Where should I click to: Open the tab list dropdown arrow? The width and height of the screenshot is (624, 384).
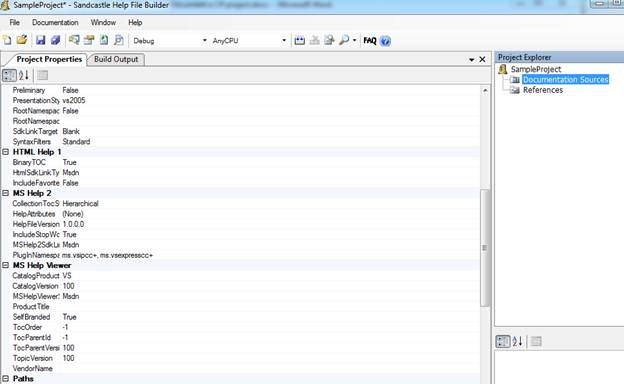coord(472,60)
